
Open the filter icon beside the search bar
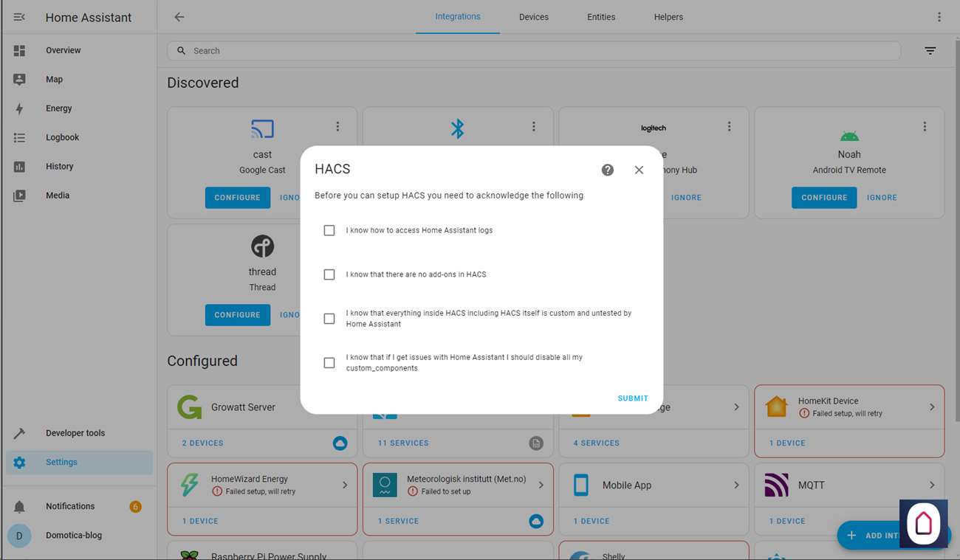point(930,51)
